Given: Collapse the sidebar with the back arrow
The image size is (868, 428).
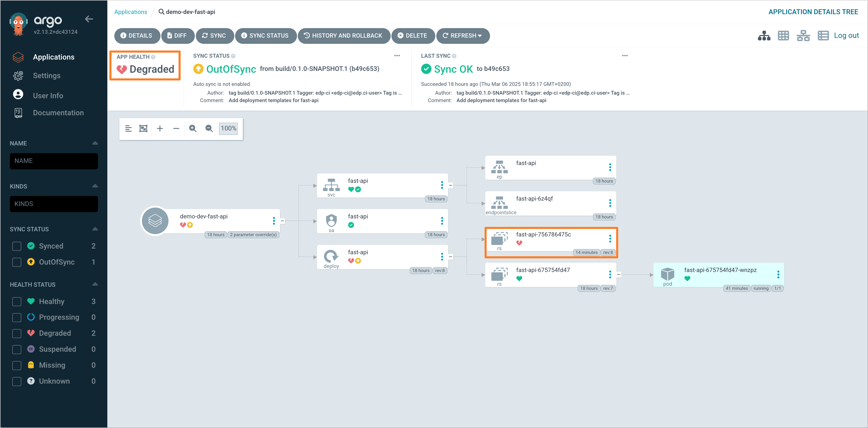Looking at the screenshot, I should point(89,19).
